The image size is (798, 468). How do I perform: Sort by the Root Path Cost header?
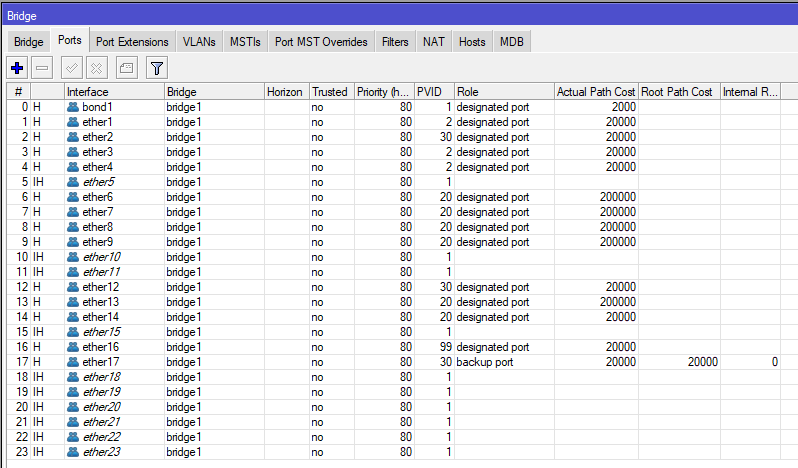click(x=679, y=92)
